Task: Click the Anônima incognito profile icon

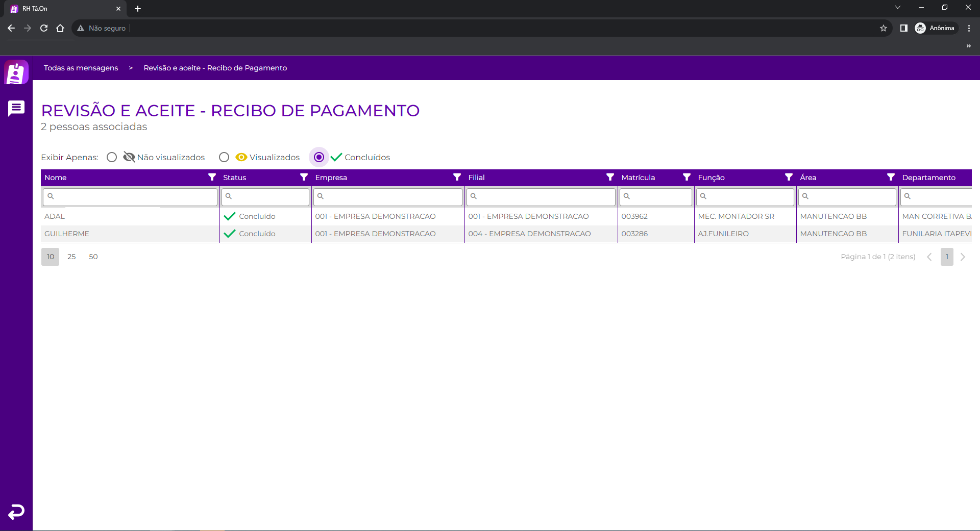Action: [x=920, y=28]
